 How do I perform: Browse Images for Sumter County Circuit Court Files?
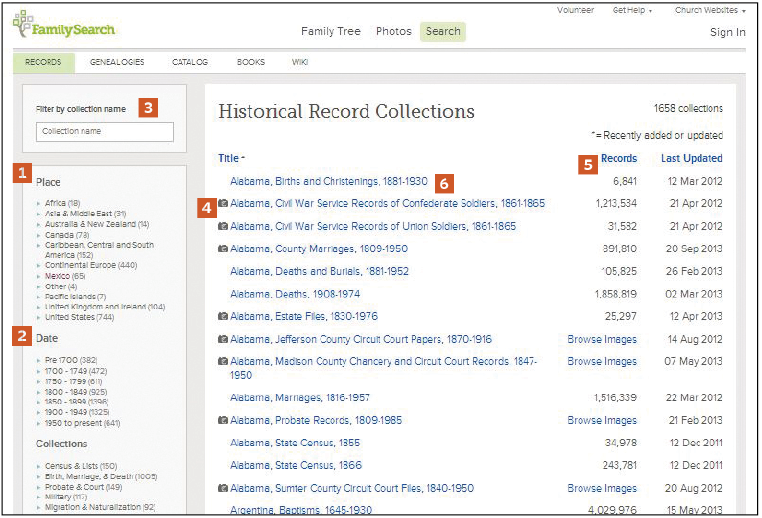(x=602, y=488)
